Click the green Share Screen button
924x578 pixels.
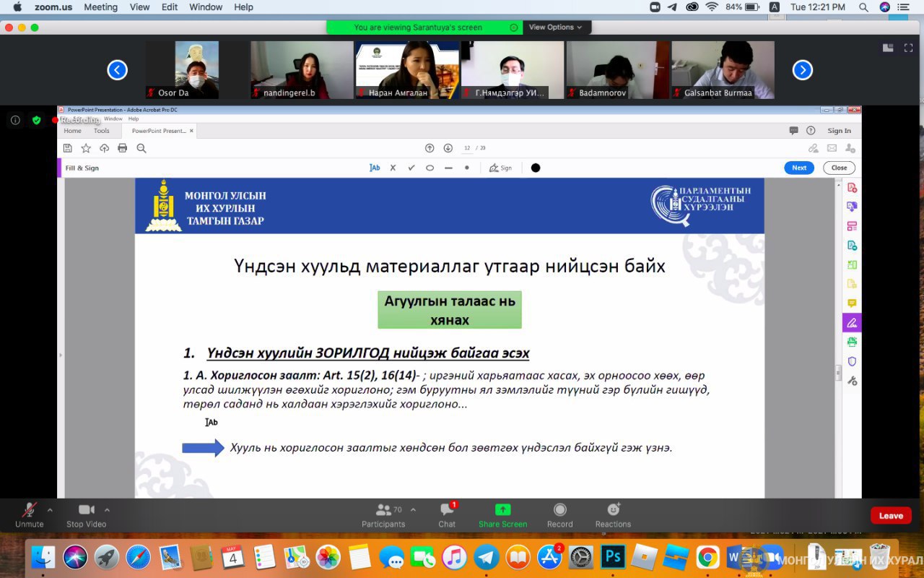503,516
